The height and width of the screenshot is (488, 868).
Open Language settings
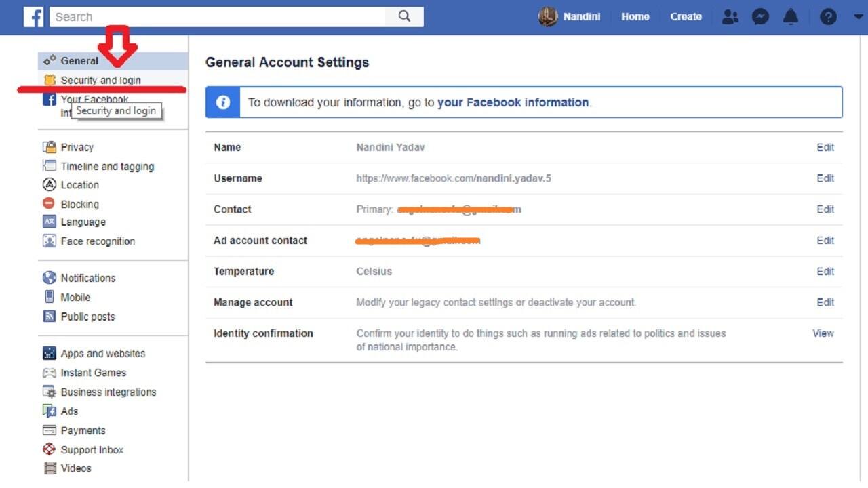[83, 222]
